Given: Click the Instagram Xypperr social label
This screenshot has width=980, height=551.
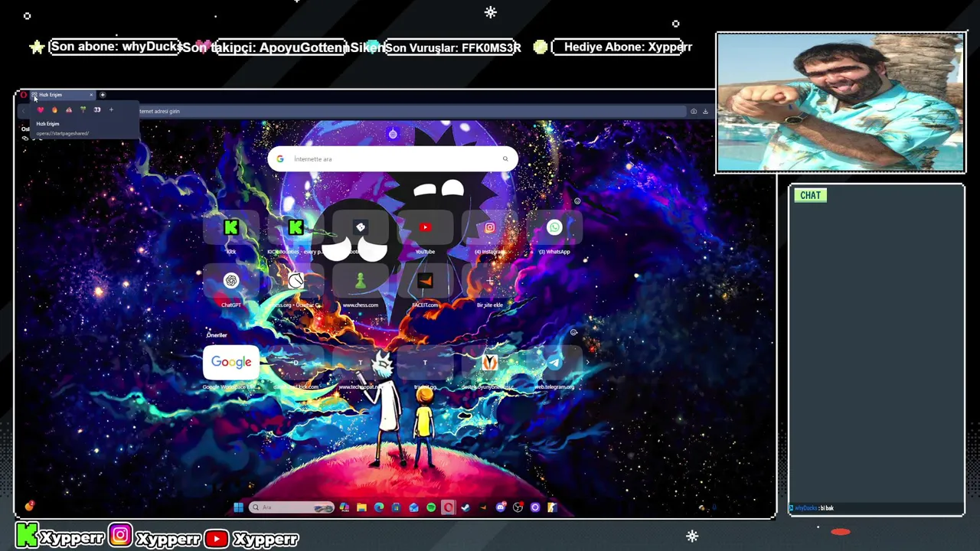Looking at the screenshot, I should [155, 538].
